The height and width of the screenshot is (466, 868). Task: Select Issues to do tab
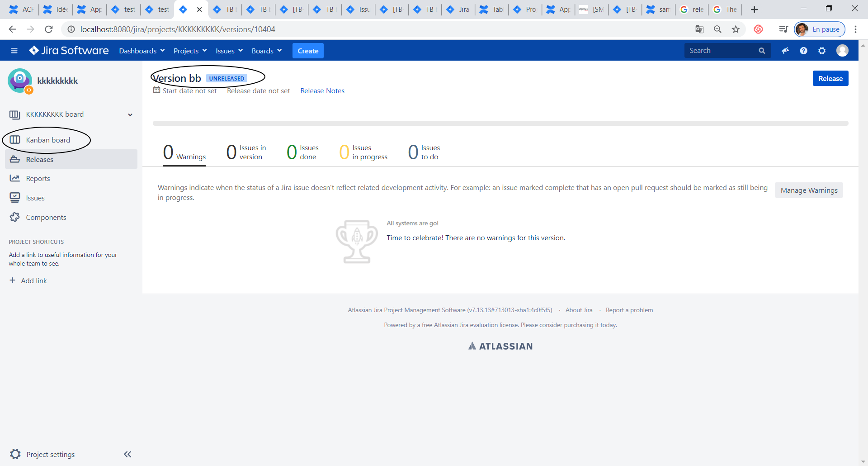pos(424,152)
